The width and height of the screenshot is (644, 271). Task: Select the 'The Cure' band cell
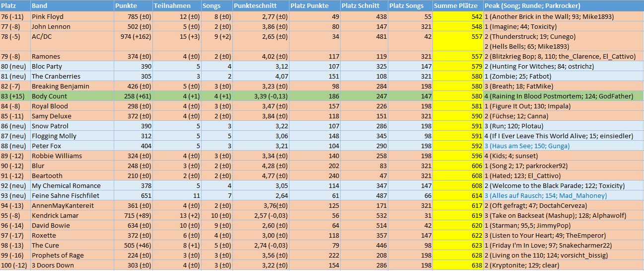coord(72,245)
